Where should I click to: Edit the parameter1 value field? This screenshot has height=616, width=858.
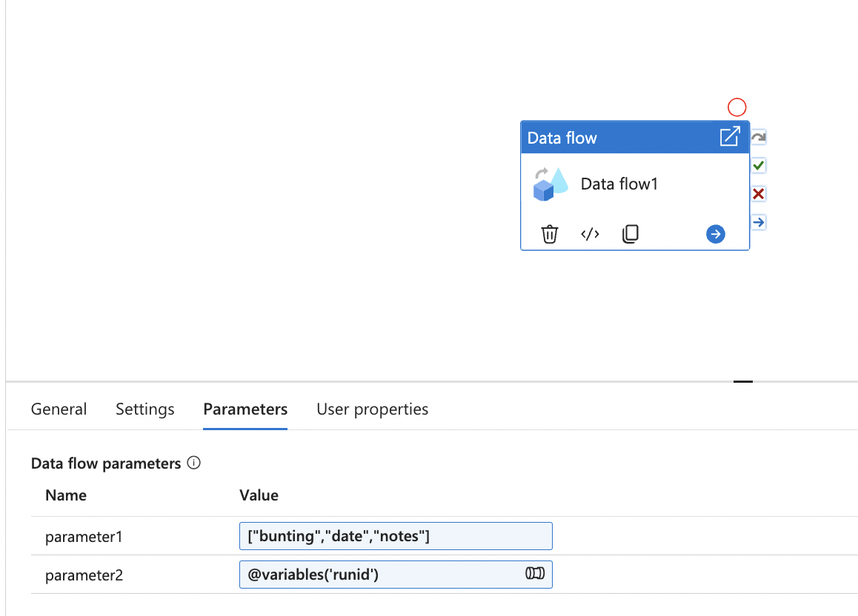tap(396, 536)
